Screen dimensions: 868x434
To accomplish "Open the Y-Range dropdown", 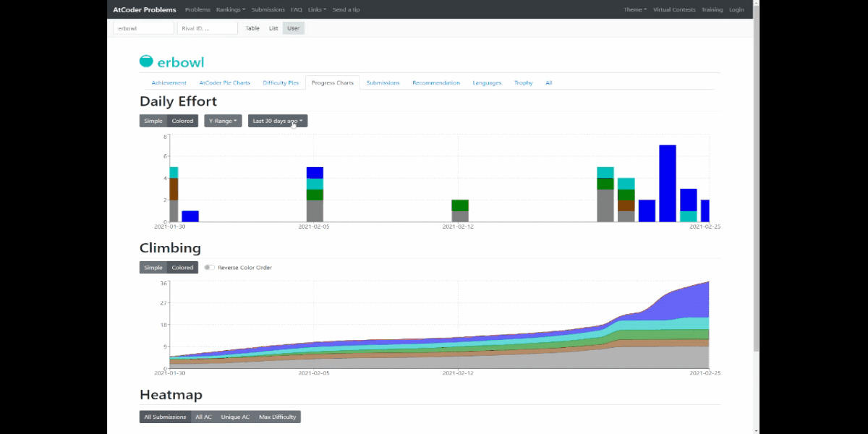I will pos(223,121).
